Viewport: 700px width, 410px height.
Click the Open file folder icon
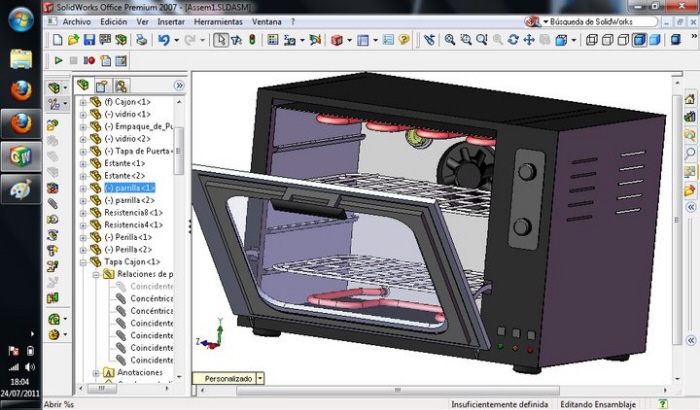[x=73, y=40]
